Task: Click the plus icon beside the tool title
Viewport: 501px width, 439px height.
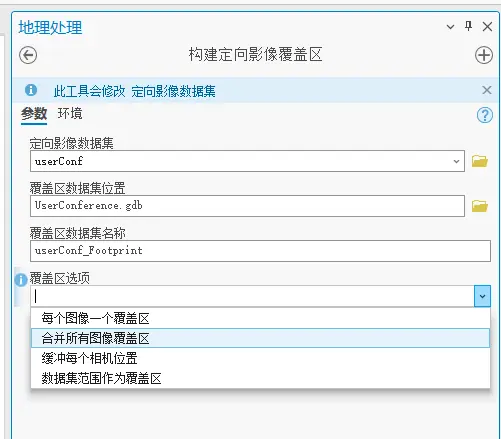Action: [x=484, y=55]
